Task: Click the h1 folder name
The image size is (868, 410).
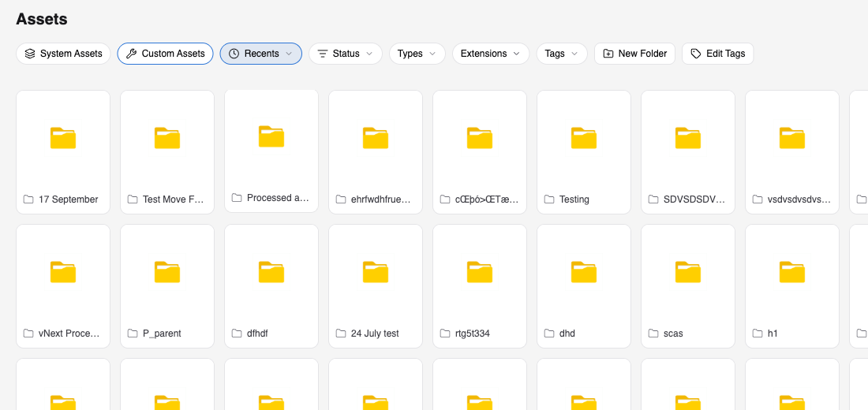Action: 773,333
